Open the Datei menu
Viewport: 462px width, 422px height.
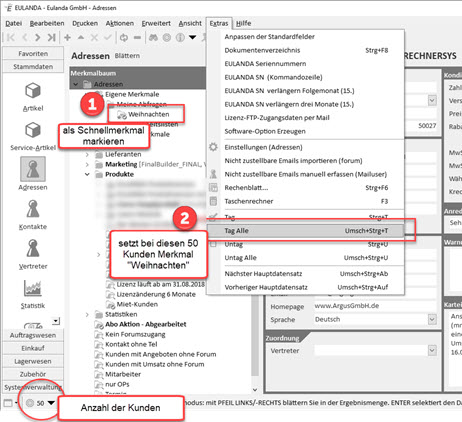pos(14,23)
